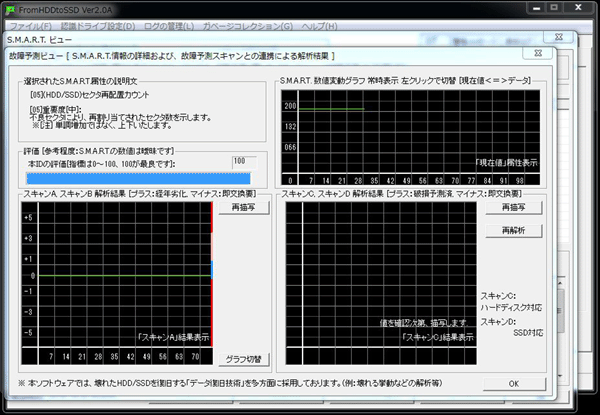Open the ログの管理(L) menu
The width and height of the screenshot is (600, 415).
tap(169, 26)
